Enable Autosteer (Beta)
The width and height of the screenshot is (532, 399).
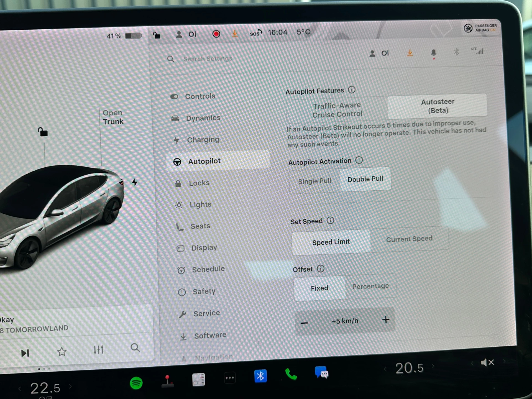[x=437, y=106]
